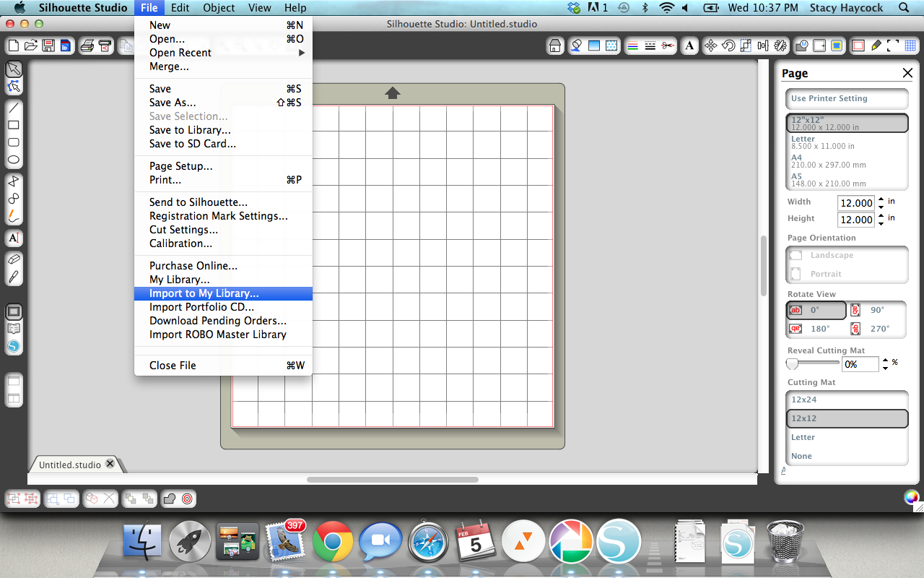
Task: Select Landscape page orientation
Action: [832, 254]
